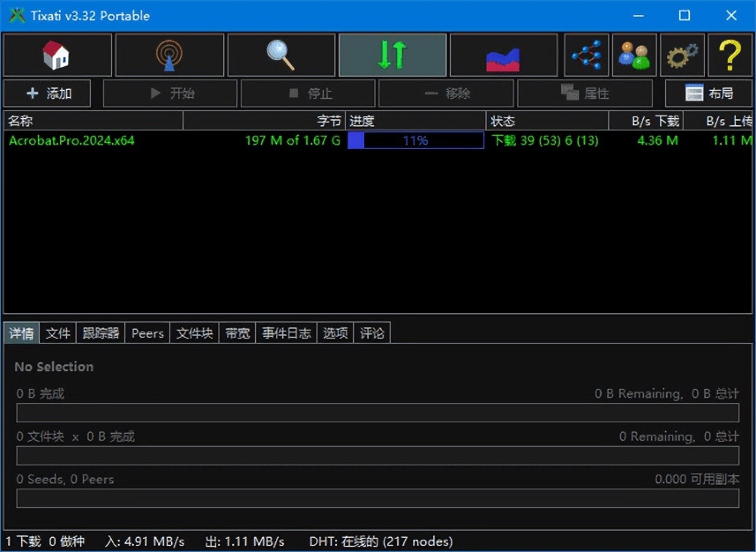Open the Settings gears icon
The height and width of the screenshot is (552, 756).
(x=682, y=55)
